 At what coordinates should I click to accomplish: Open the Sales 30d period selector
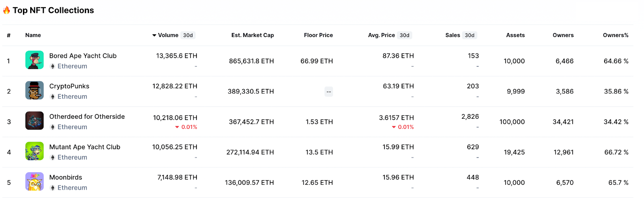470,35
